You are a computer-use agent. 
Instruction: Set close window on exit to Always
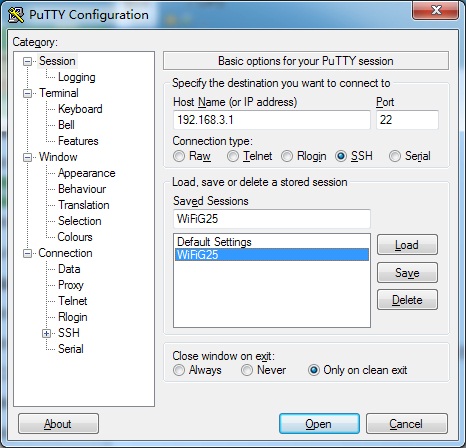[179, 370]
